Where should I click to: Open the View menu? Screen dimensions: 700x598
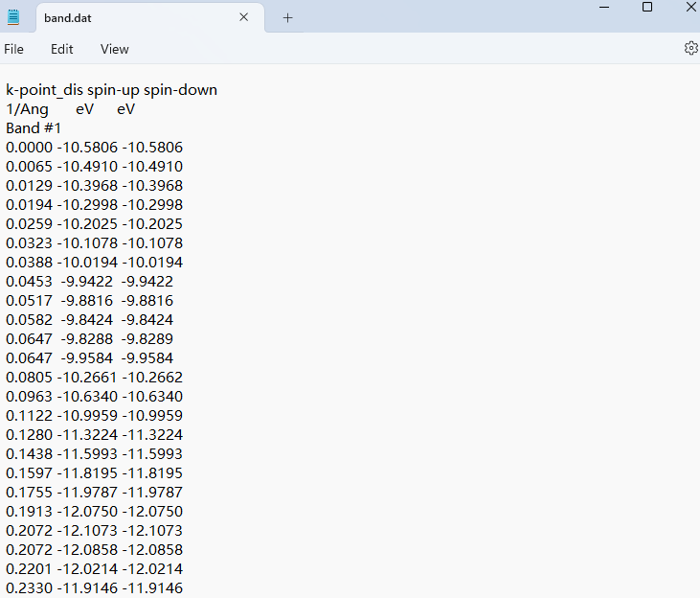(115, 49)
